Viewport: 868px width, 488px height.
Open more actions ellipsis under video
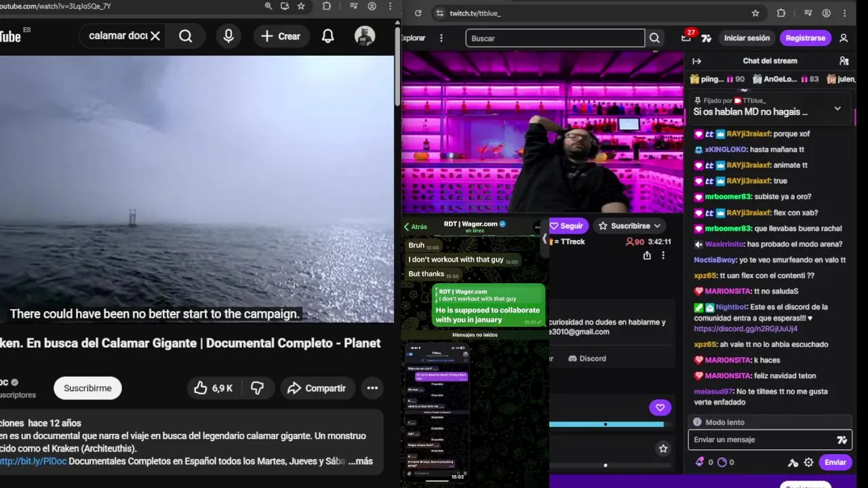click(x=372, y=388)
